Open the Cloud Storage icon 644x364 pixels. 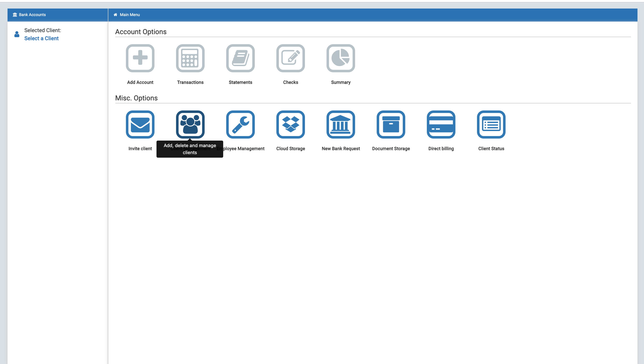coord(291,125)
